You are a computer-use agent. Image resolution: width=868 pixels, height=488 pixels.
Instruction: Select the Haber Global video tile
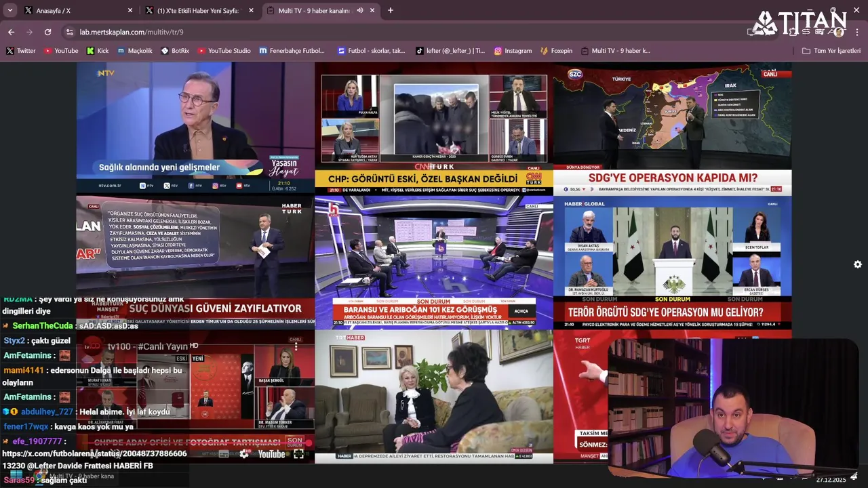(x=672, y=262)
